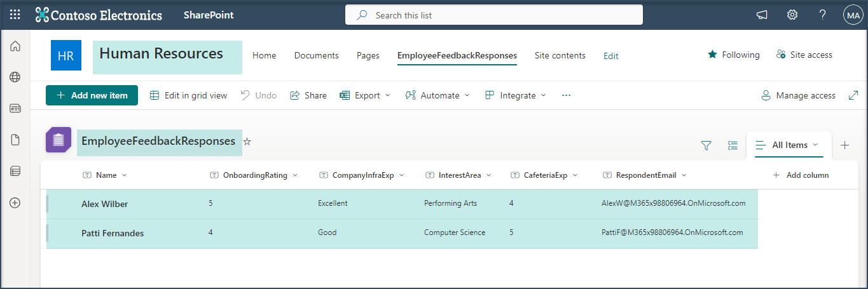Go to the Documents tab
Screen dimensions: 868x289
[316, 56]
